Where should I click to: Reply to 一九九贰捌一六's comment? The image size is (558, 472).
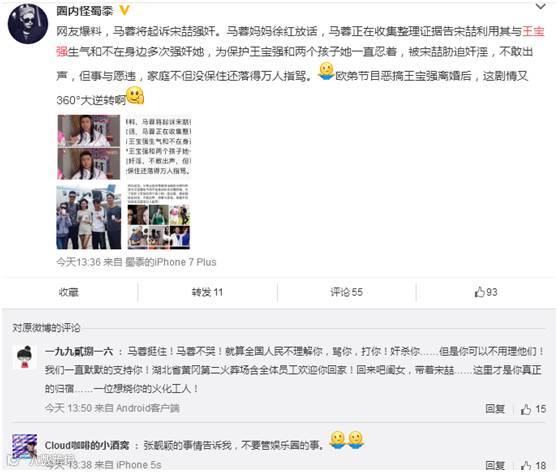pos(495,409)
